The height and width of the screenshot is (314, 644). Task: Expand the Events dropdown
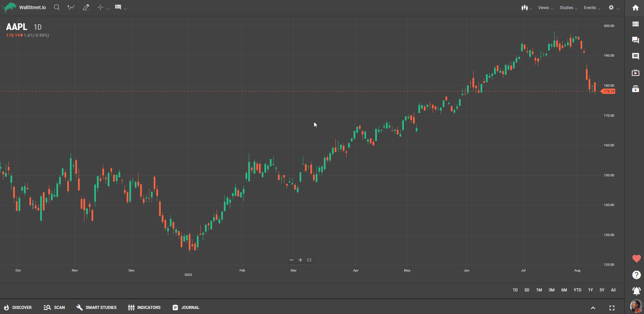click(x=592, y=8)
